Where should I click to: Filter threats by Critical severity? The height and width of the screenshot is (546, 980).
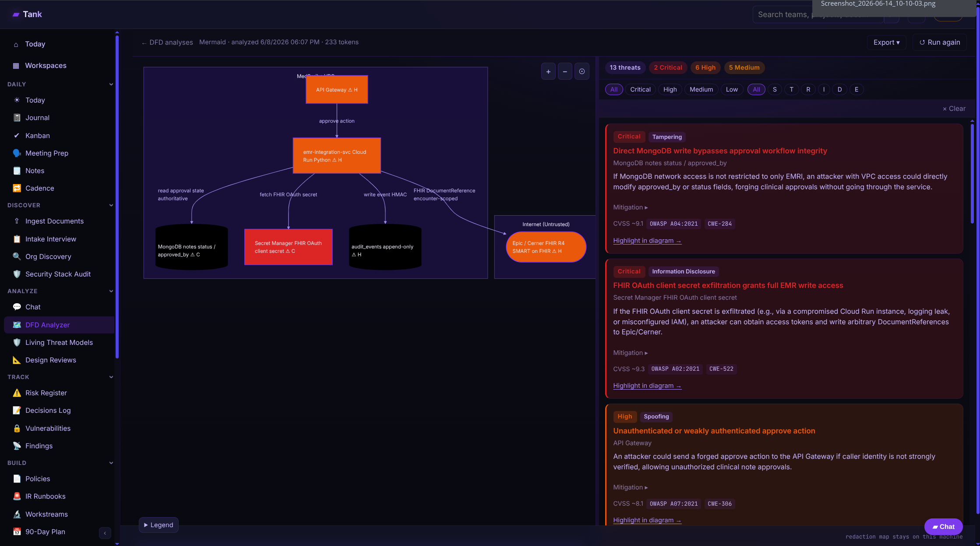[640, 89]
